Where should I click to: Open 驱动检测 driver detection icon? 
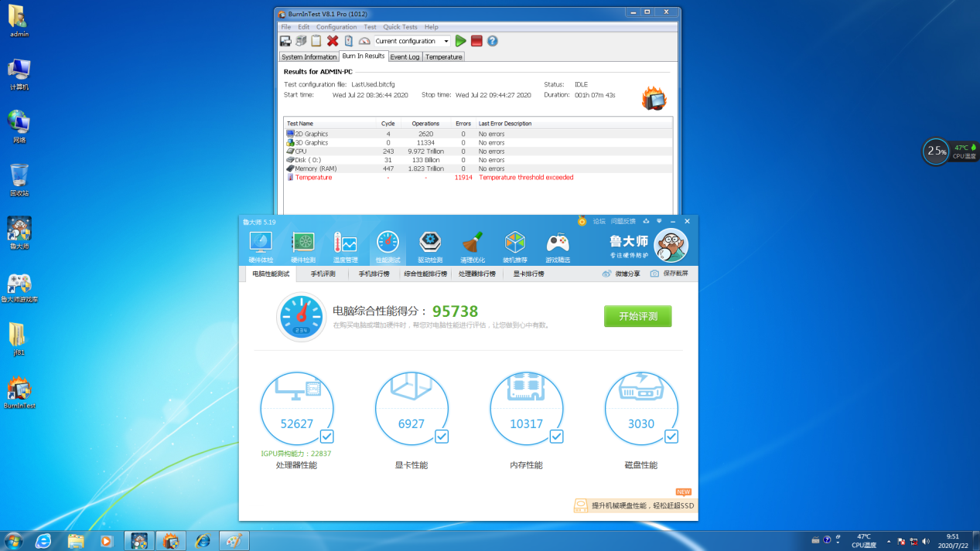click(430, 247)
